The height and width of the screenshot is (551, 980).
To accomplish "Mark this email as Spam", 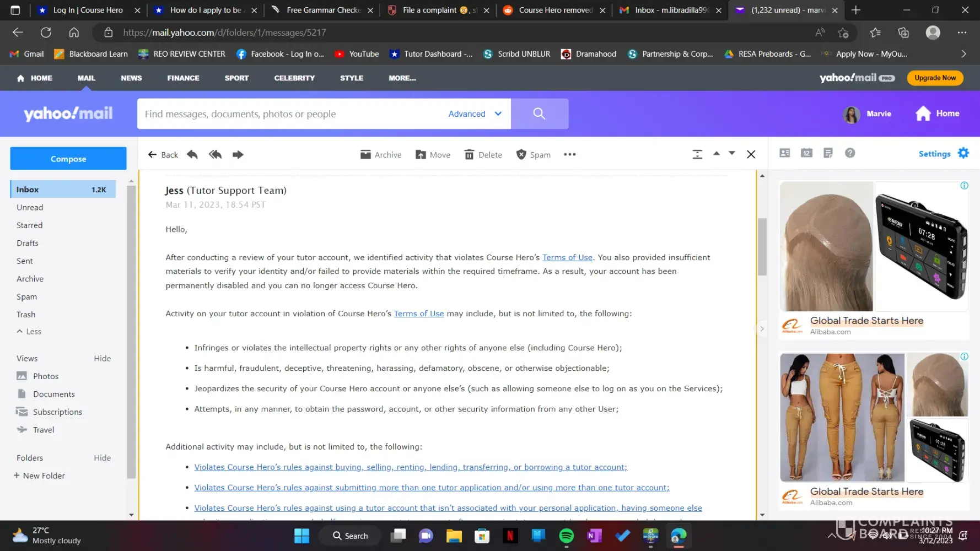I will [533, 155].
